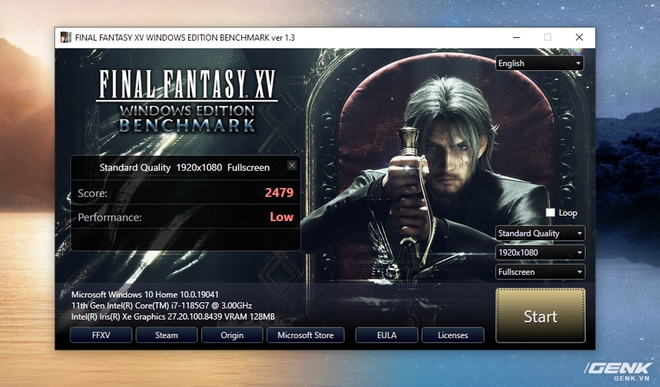660x387 pixels.
Task: Open the Licenses button
Action: pyautogui.click(x=453, y=335)
